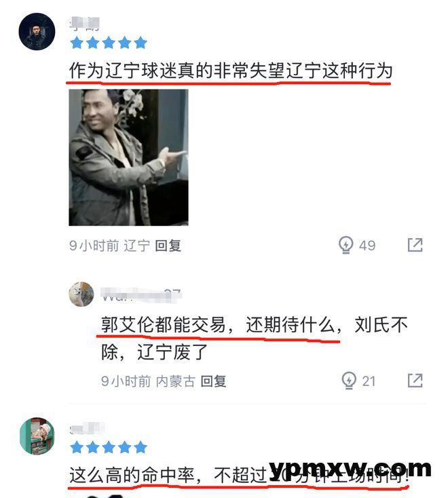This screenshot has height=498, width=448.
Task: Tap 回复 under the 内蒙古 reply
Action: coord(214,381)
